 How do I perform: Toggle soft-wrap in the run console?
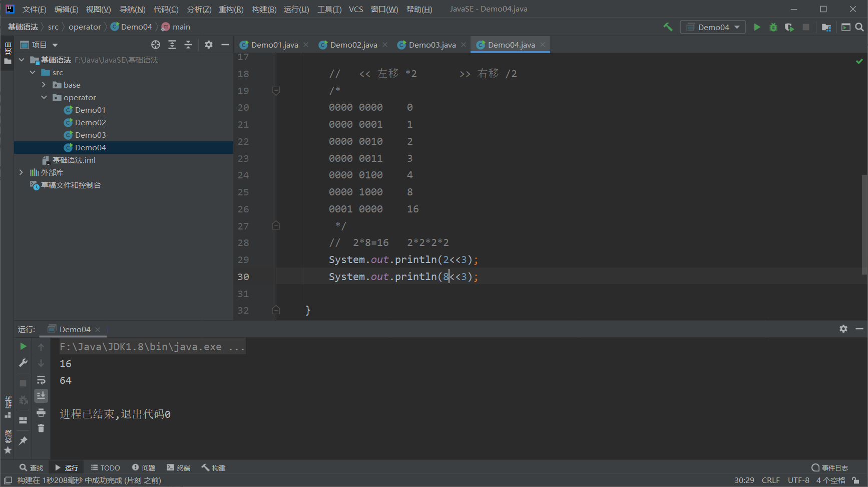41,380
